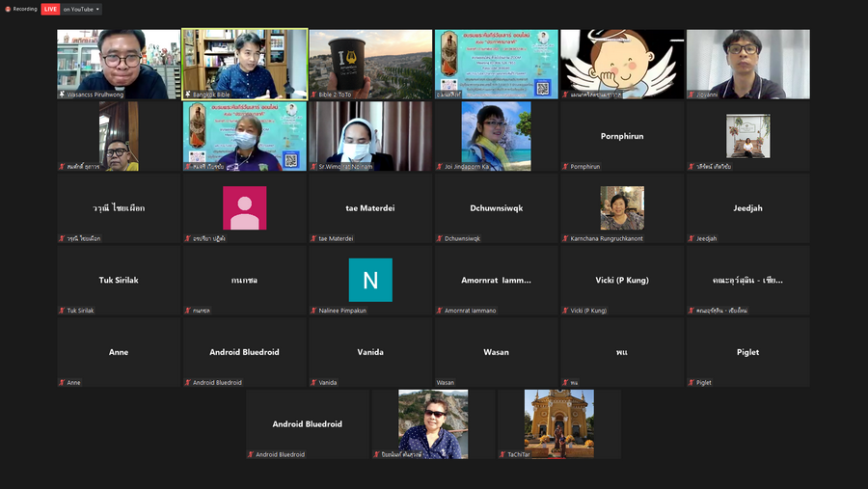868x489 pixels.
Task: Select Karnchana Rungruchkanont's profile photo
Action: pos(622,207)
